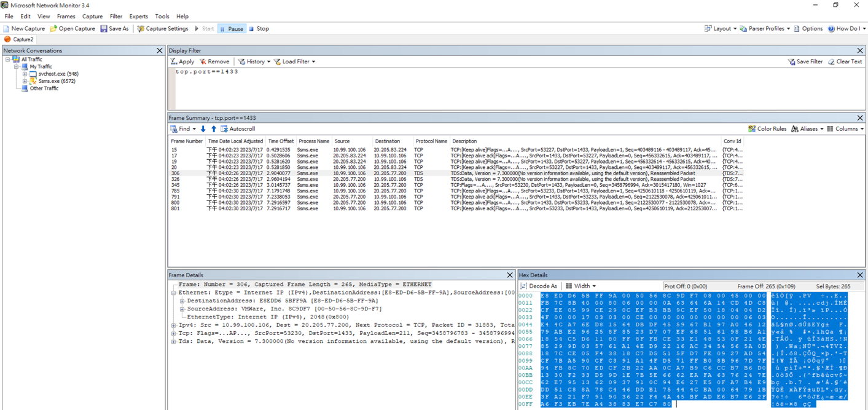868x410 pixels.
Task: Sort by the Process Name column header
Action: pos(314,141)
